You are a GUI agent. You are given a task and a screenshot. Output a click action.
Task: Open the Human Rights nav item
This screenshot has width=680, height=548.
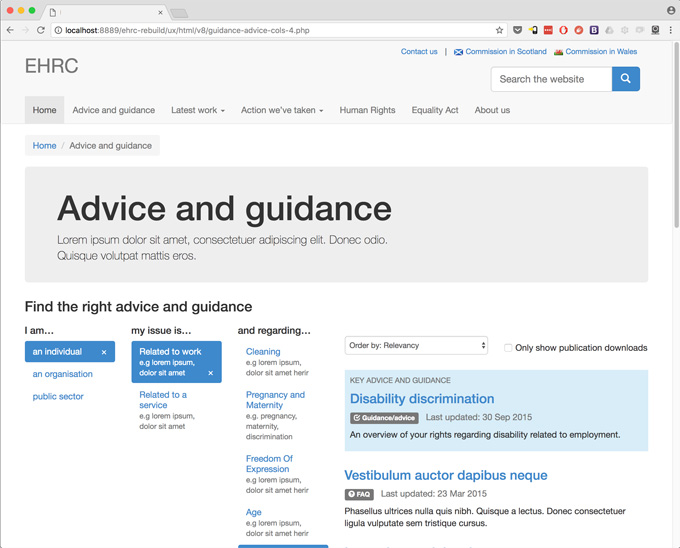pyautogui.click(x=367, y=110)
